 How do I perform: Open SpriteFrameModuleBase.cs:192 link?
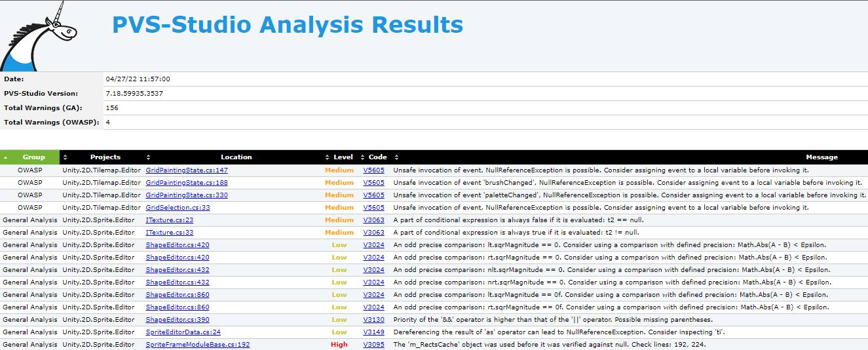(x=197, y=345)
